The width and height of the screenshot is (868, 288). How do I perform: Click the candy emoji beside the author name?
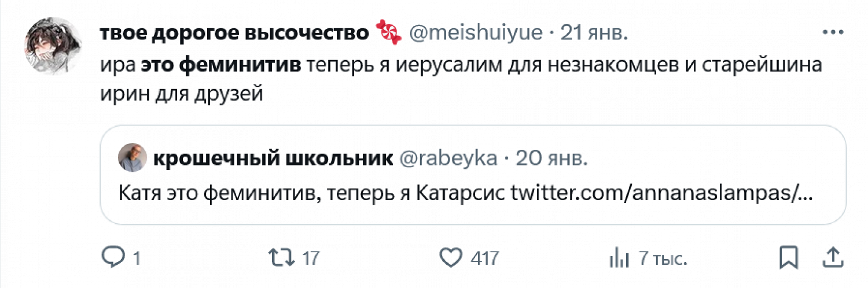point(388,34)
